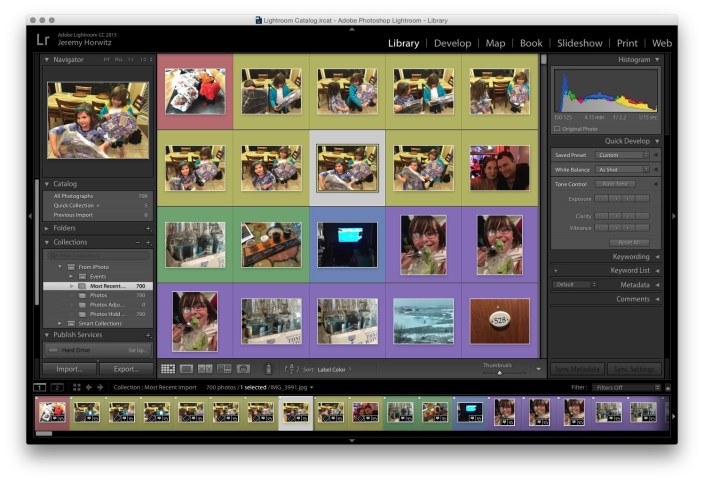The image size is (704, 482).
Task: Click the Export button
Action: [x=126, y=369]
